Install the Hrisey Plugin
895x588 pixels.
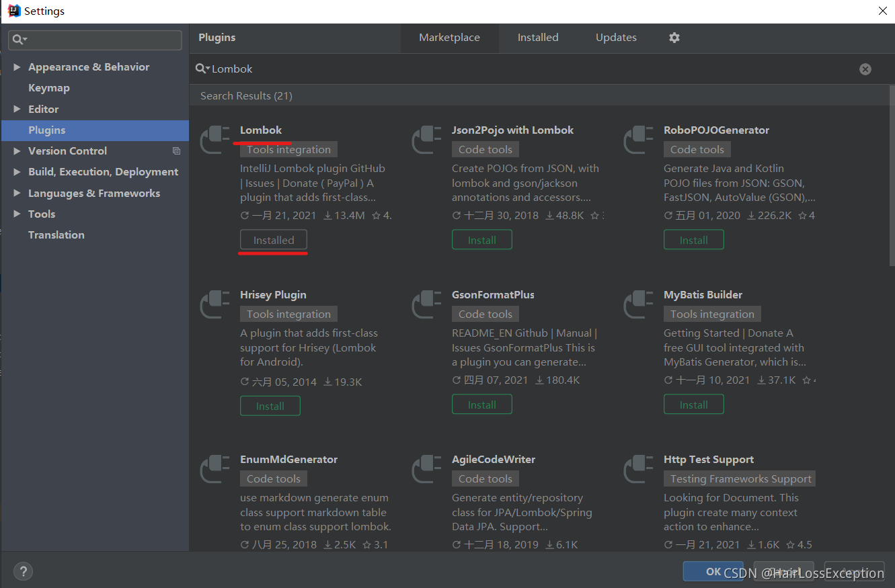pos(270,406)
